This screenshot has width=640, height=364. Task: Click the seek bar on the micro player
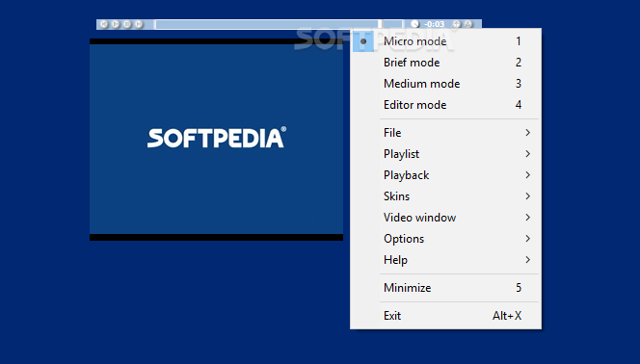pos(279,24)
